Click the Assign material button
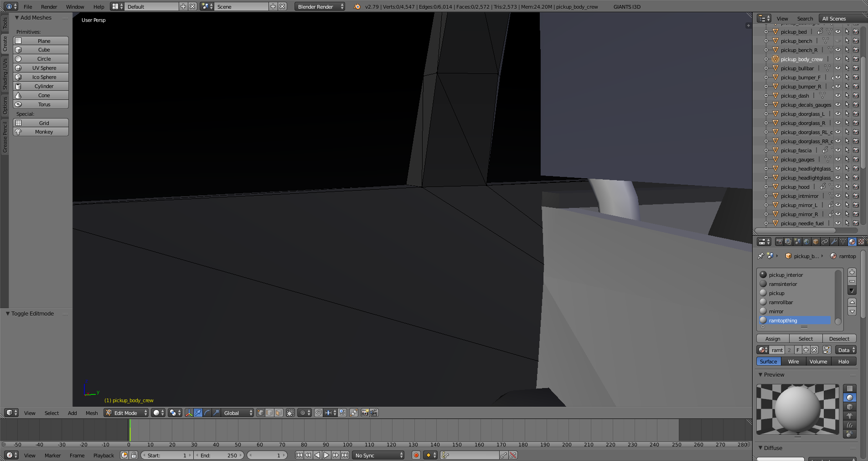 click(773, 338)
